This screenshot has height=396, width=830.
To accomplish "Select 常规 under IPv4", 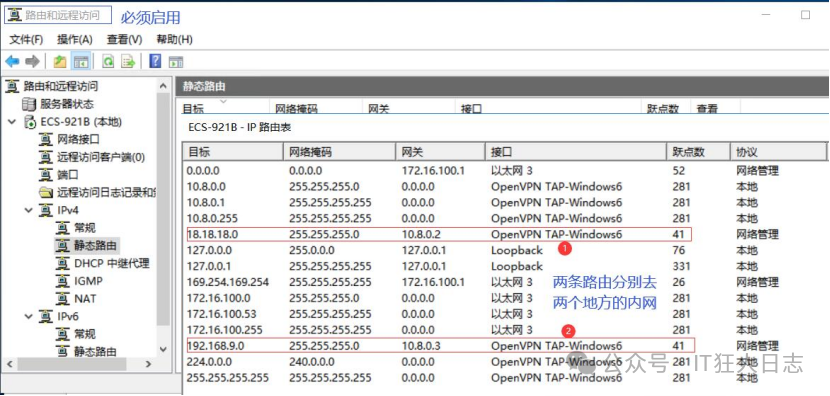I will 85,228.
